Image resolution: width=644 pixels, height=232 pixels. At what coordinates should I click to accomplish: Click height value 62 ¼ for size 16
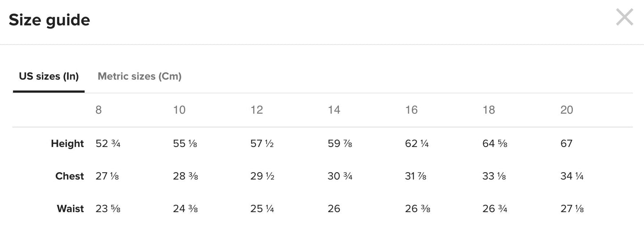point(417,144)
